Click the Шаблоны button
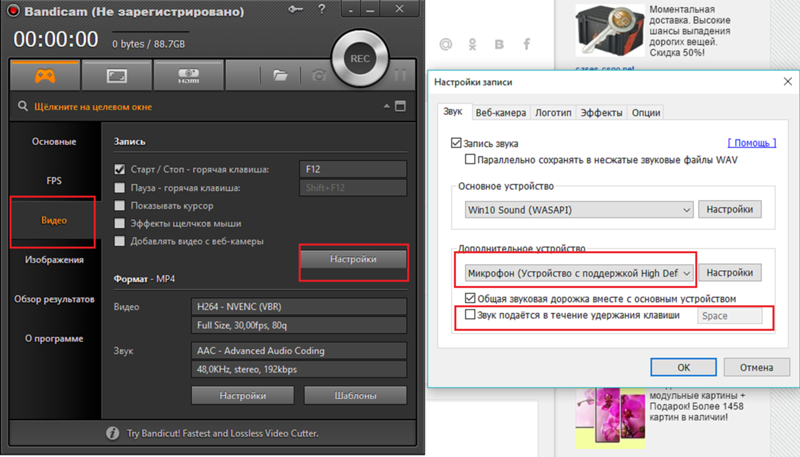 (x=356, y=395)
